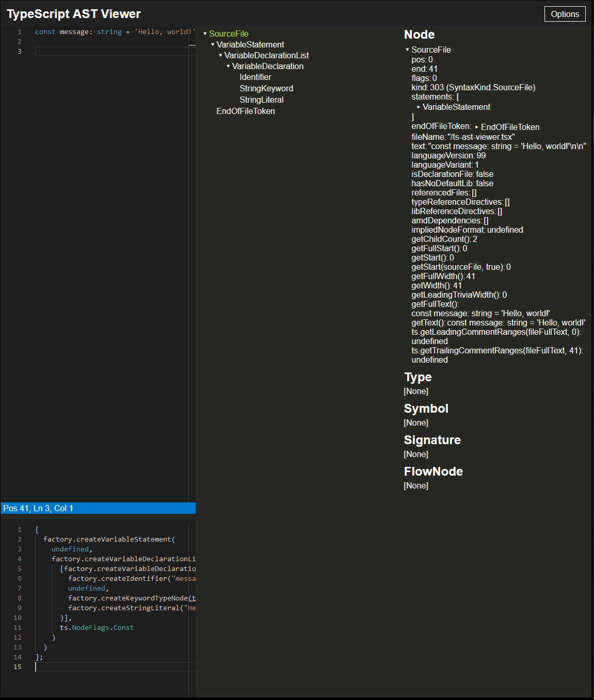Click the VariableDeclarationList tree label

[266, 56]
